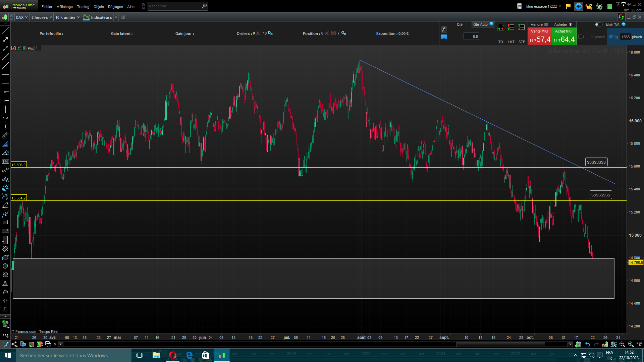The height and width of the screenshot is (362, 644).
Task: Open the trading panel wrench settings
Action: pyautogui.click(x=444, y=29)
